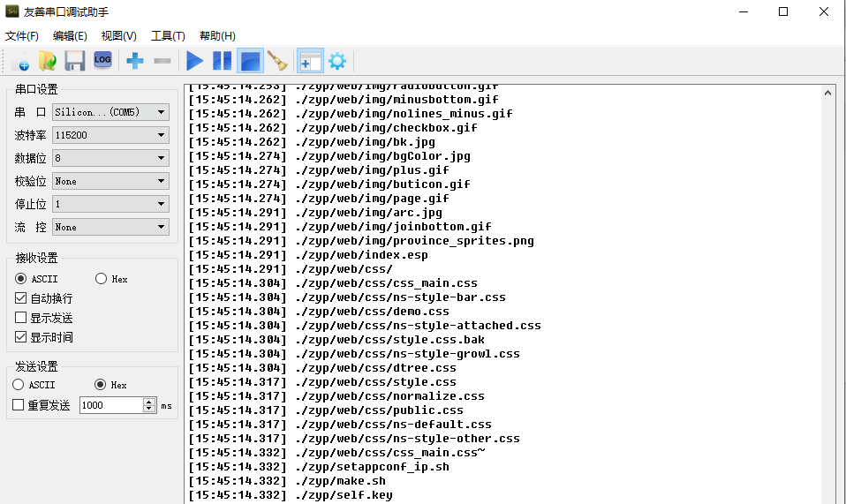This screenshot has height=504, width=846.
Task: Expand the 校验位 parity None dropdown
Action: [x=110, y=181]
